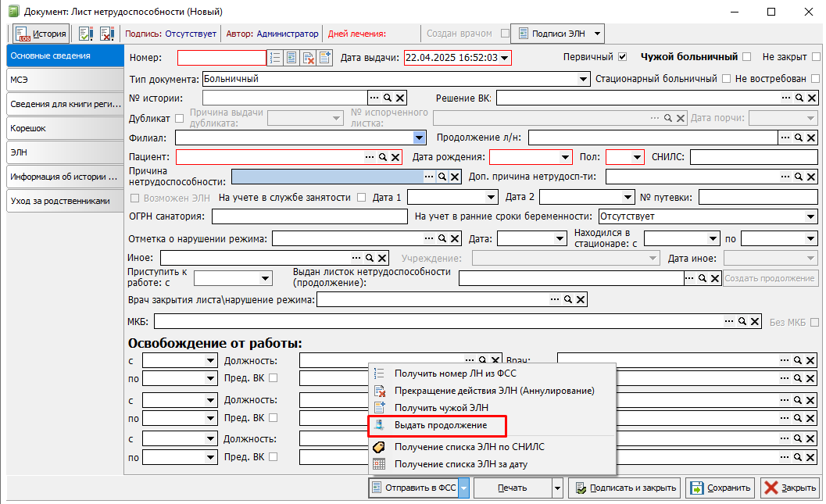Toggle the Первичный checkbox
This screenshot has width=826, height=504.
point(623,57)
